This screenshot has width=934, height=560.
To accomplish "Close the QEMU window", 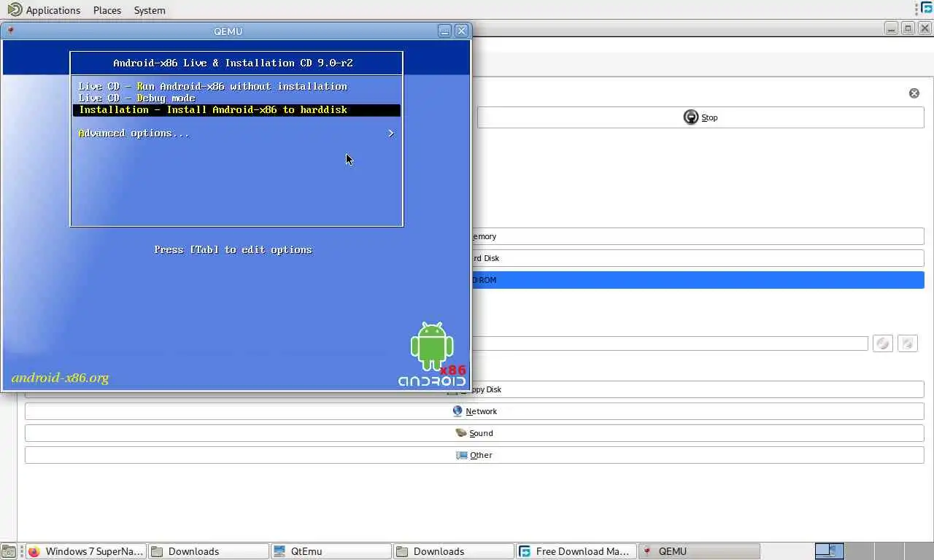I will coord(461,31).
